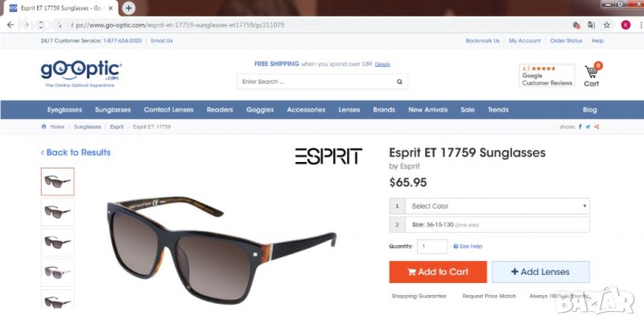The width and height of the screenshot is (644, 324).
Task: Go back to results
Action: (76, 152)
